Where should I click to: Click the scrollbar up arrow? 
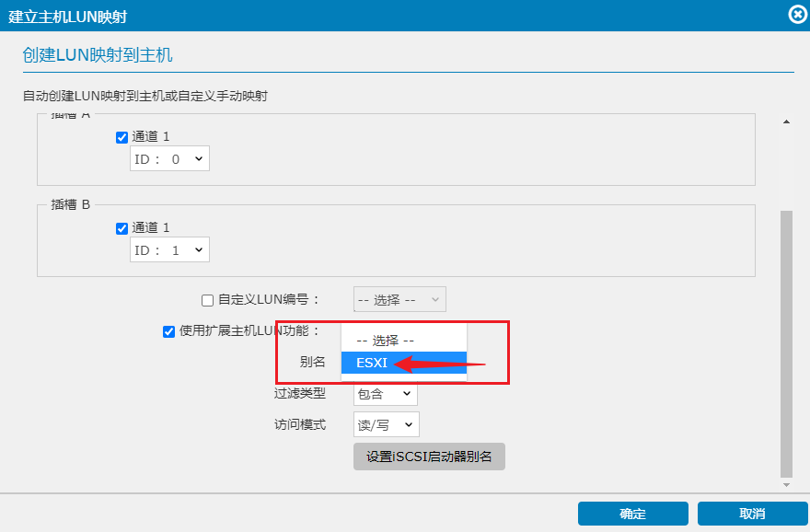point(786,121)
